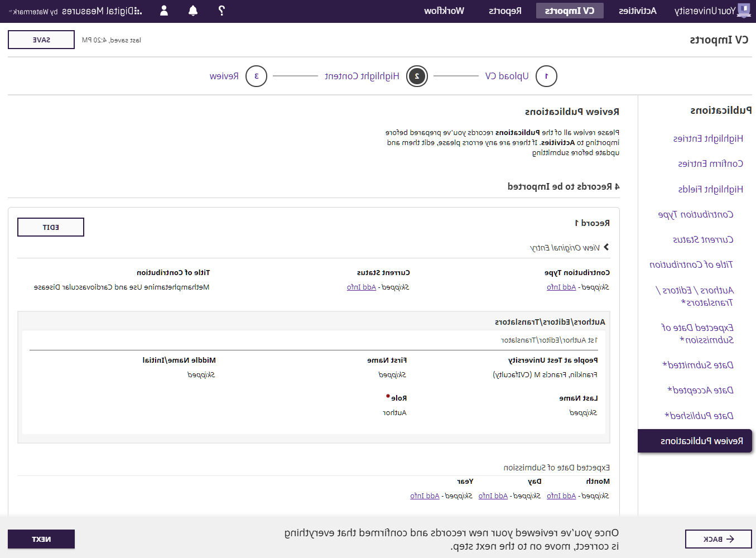The image size is (756, 558).
Task: Select Date Published in sidebar
Action: tap(699, 416)
